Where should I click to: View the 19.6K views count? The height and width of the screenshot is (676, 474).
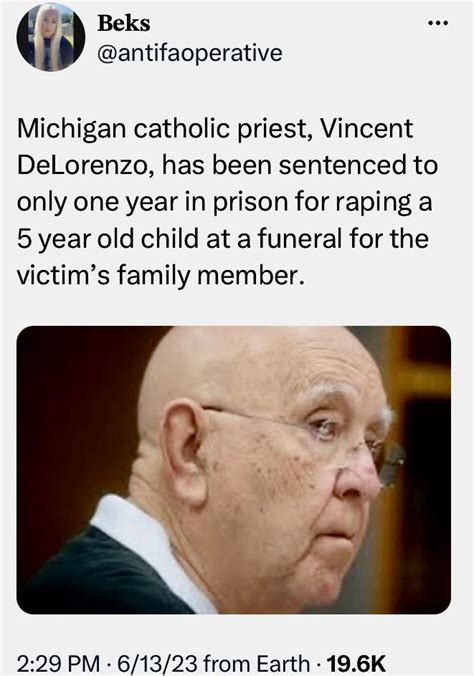356,663
